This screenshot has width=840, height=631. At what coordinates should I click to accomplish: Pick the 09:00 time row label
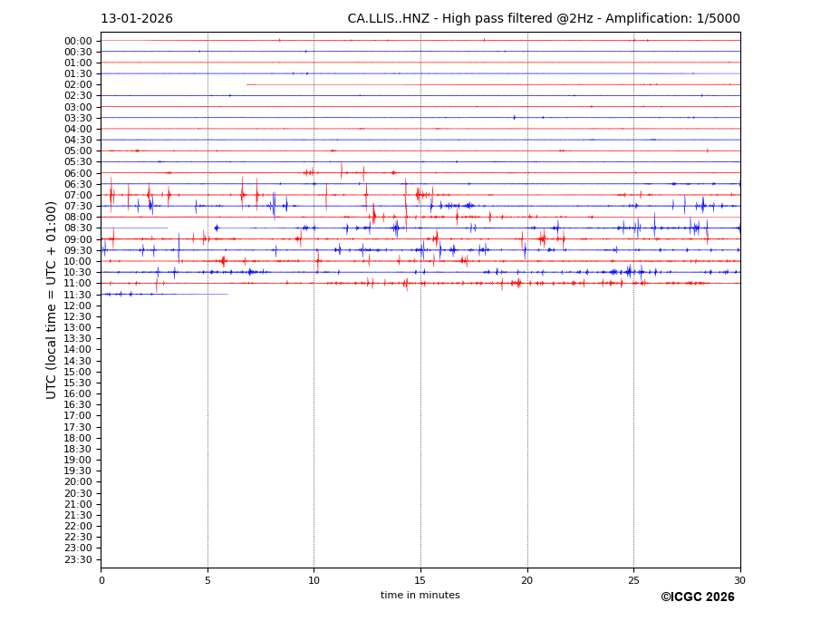77,239
